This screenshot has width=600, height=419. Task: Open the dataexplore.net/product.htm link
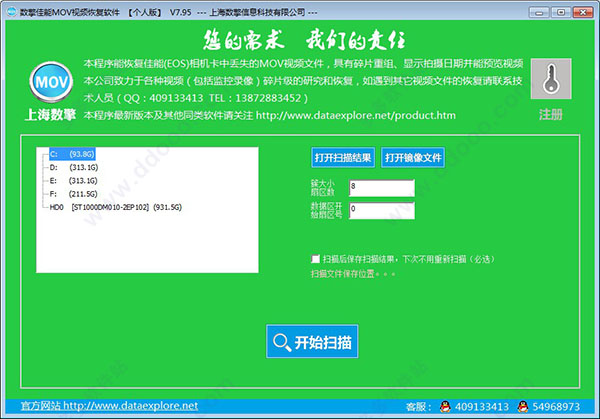coord(355,115)
